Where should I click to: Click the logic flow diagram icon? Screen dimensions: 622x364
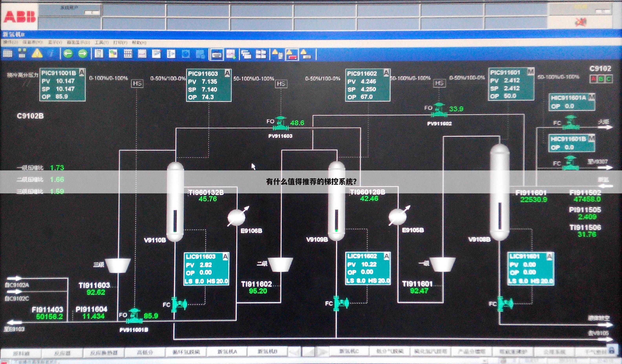point(171,54)
